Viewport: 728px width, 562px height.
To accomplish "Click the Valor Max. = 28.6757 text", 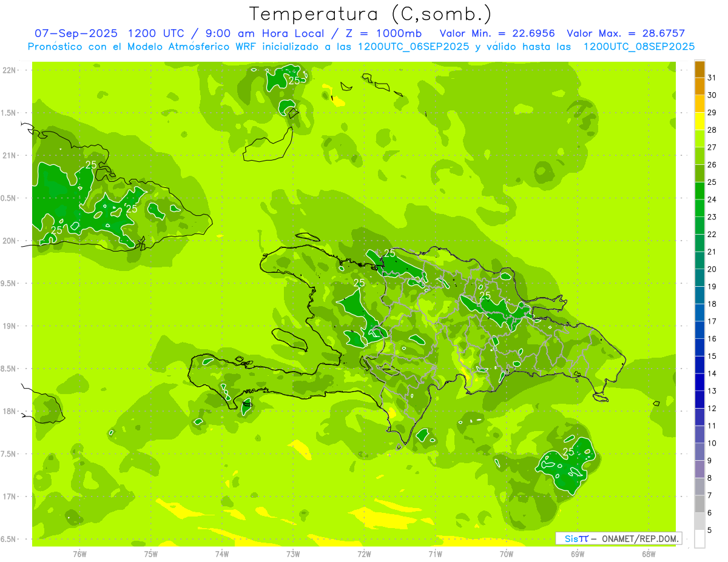I will (625, 33).
